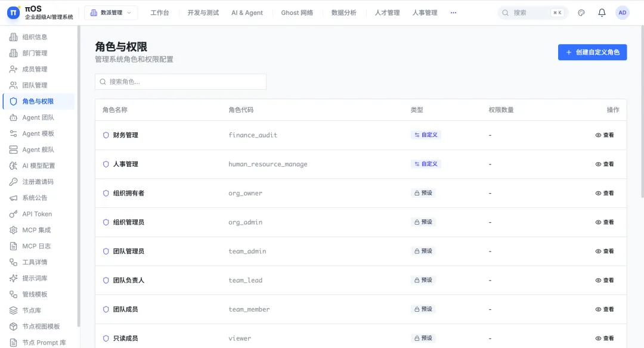This screenshot has width=644, height=348.
Task: View the 团队管理员 role via eye button
Action: click(x=605, y=251)
